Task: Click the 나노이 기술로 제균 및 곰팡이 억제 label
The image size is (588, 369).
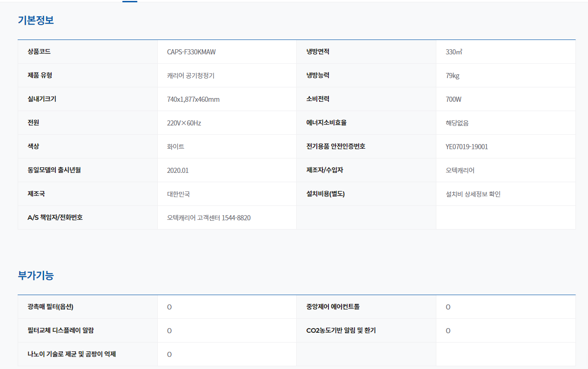Action: [x=71, y=354]
